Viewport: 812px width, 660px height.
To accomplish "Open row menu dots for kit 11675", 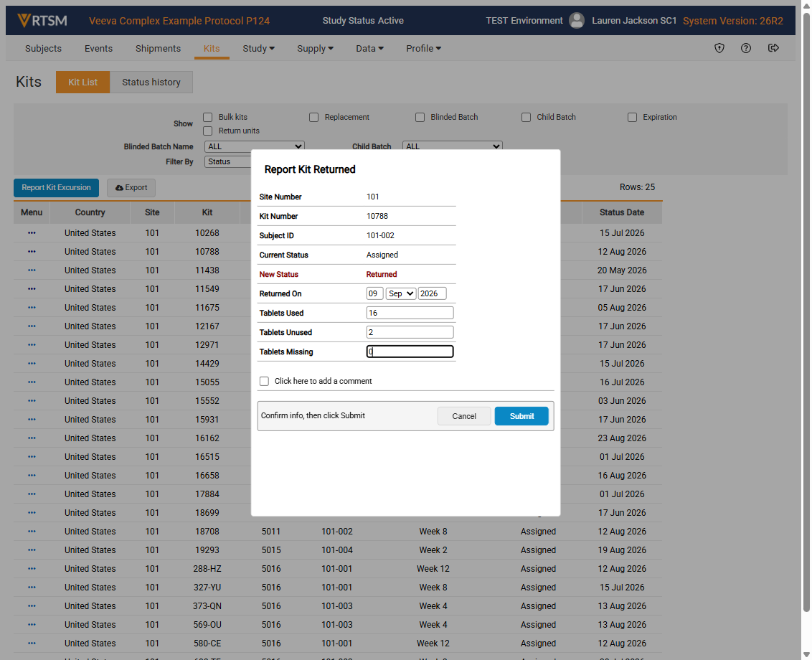I will pyautogui.click(x=32, y=308).
